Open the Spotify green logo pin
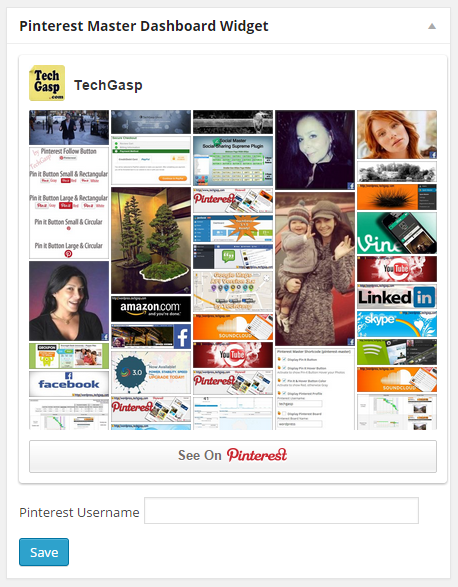The image size is (458, 587). pyautogui.click(x=397, y=352)
